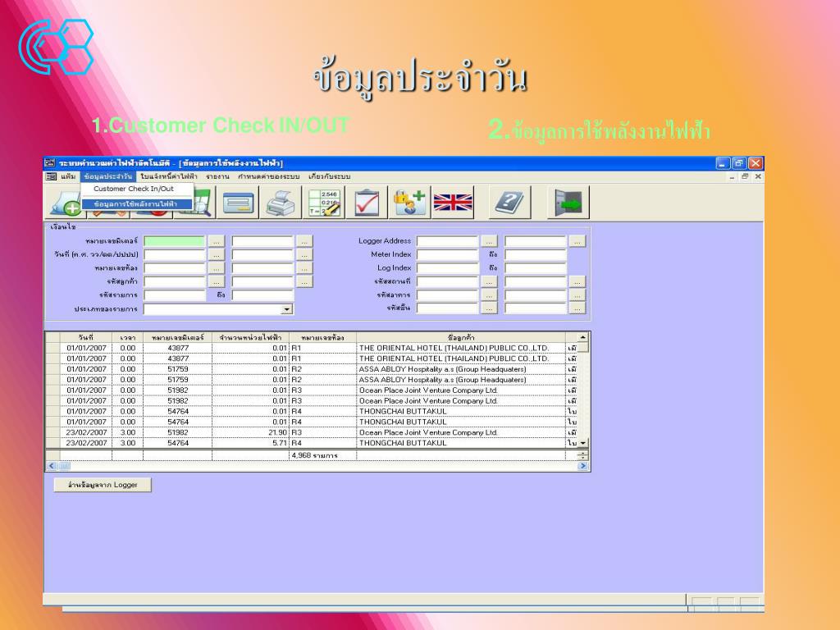This screenshot has width=840, height=630.
Task: Click the first browse button beside รหัสสถานที่
Action: [489, 282]
